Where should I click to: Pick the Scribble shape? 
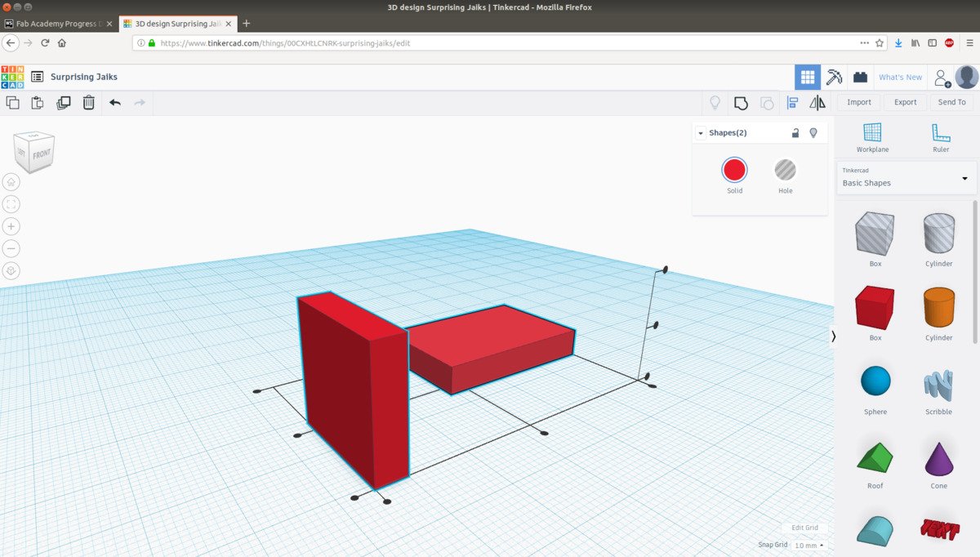[x=938, y=383]
